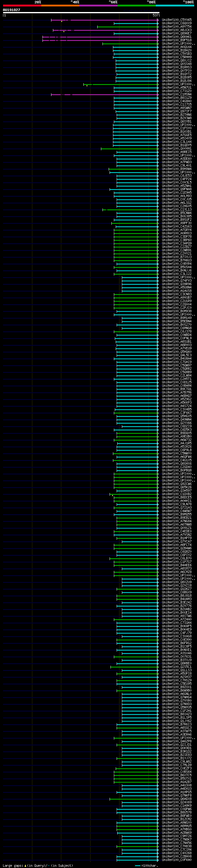
Task: Click the orange ~40% identity legend segment
Action: 60,6
